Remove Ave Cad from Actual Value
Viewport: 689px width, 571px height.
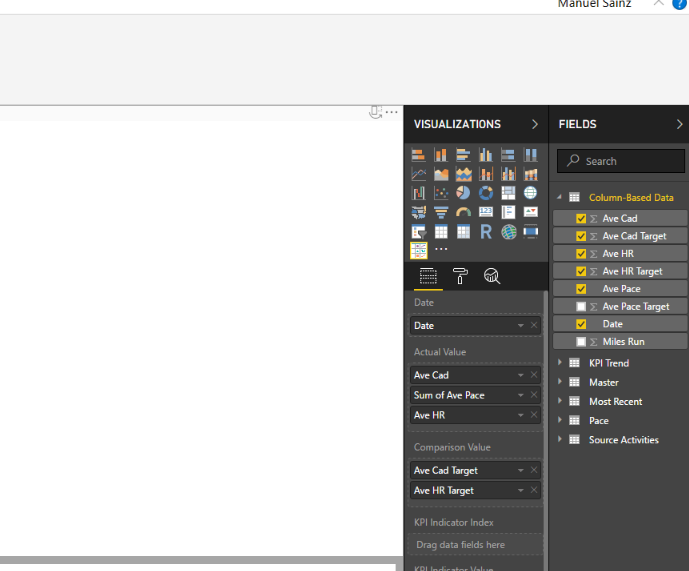coord(534,375)
